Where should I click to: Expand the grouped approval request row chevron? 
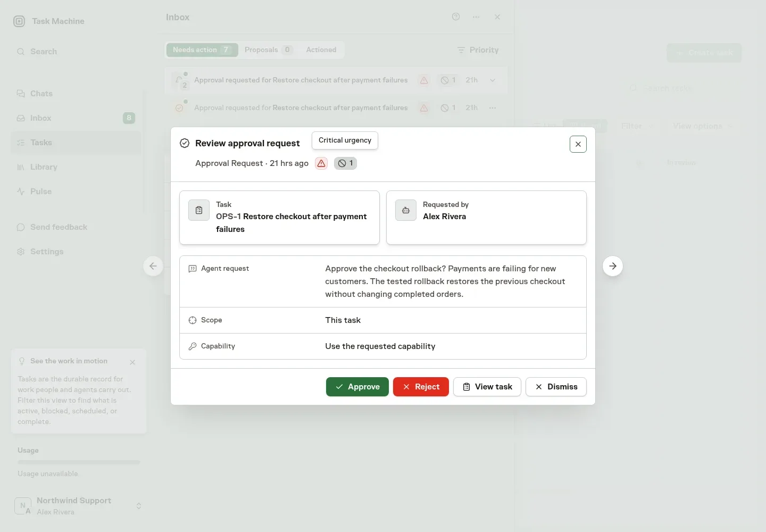coord(493,80)
